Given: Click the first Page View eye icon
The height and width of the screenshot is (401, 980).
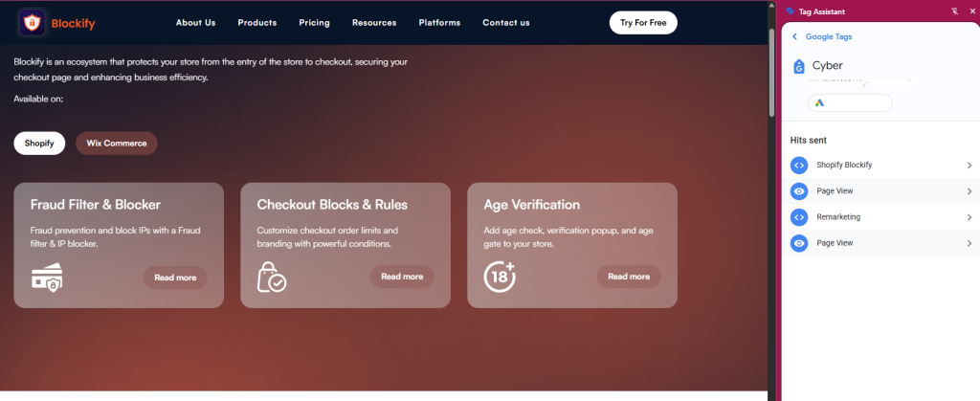Looking at the screenshot, I should (799, 191).
